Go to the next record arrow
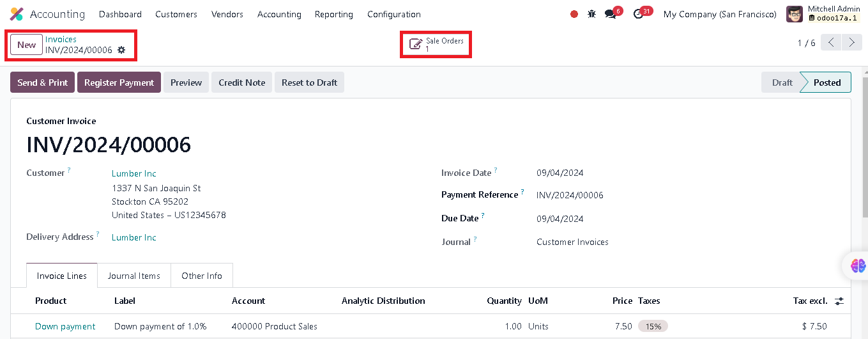Image resolution: width=868 pixels, height=339 pixels. tap(852, 43)
